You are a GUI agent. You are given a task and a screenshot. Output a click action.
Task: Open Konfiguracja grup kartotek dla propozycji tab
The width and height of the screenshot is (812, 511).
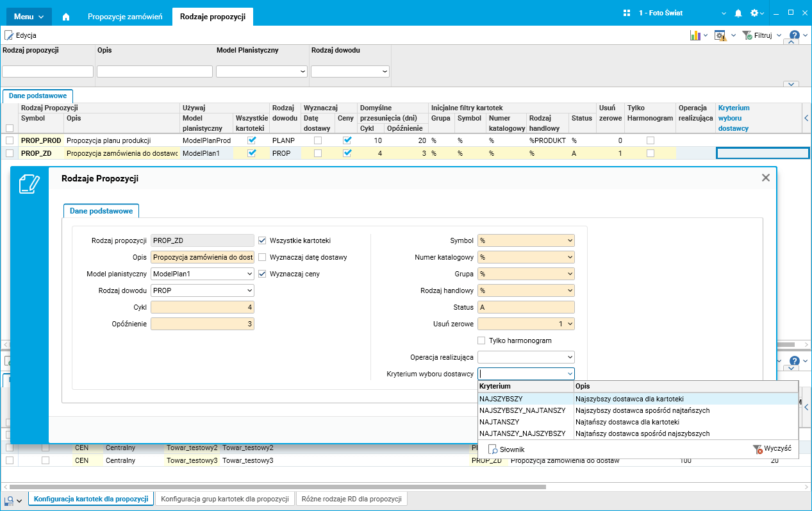click(x=225, y=499)
